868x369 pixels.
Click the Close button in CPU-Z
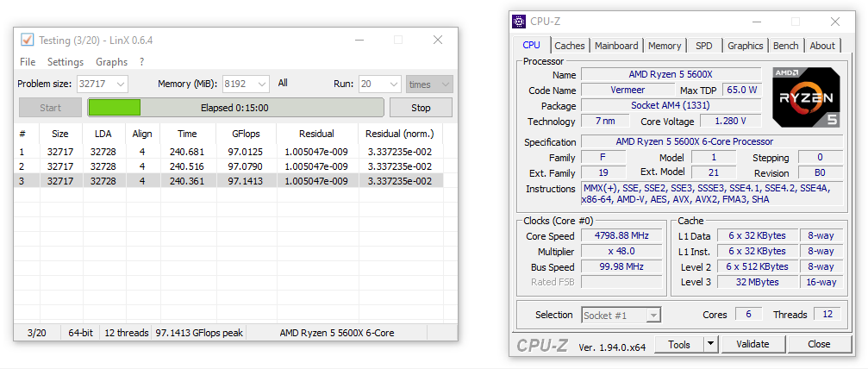point(819,344)
